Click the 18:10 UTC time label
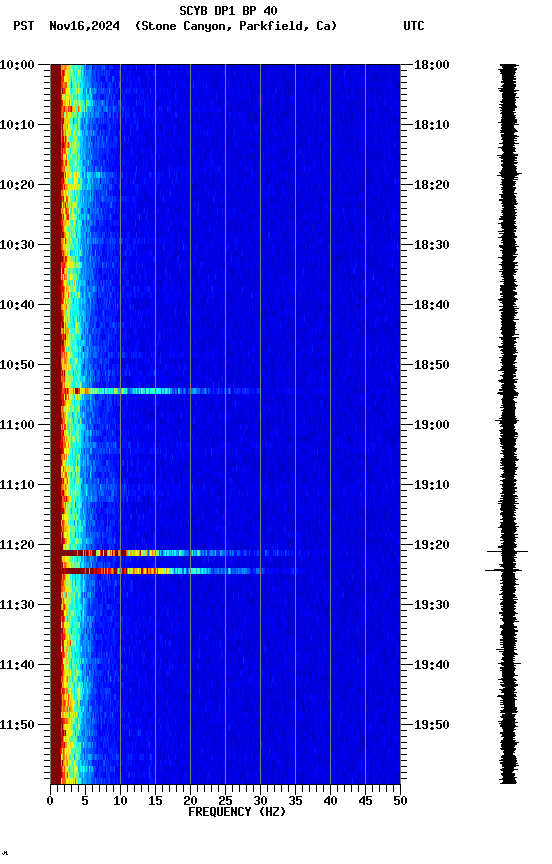 click(x=432, y=125)
